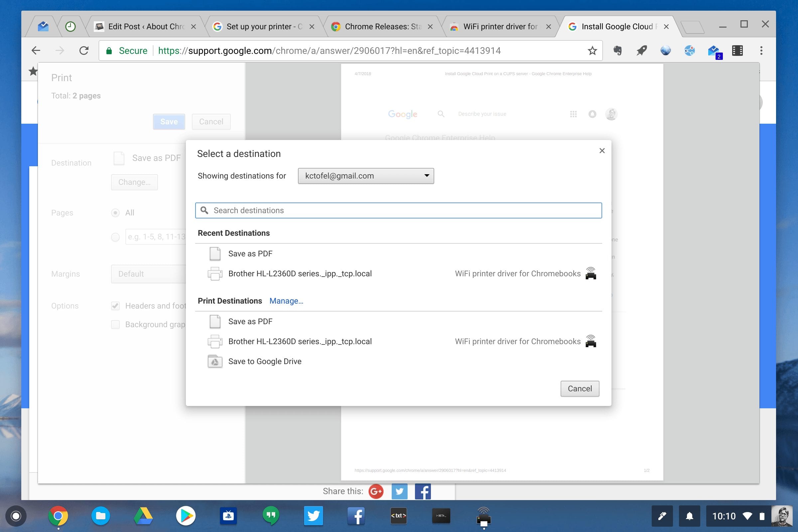
Task: Open the WiFi printer app on the shelf
Action: (x=483, y=517)
